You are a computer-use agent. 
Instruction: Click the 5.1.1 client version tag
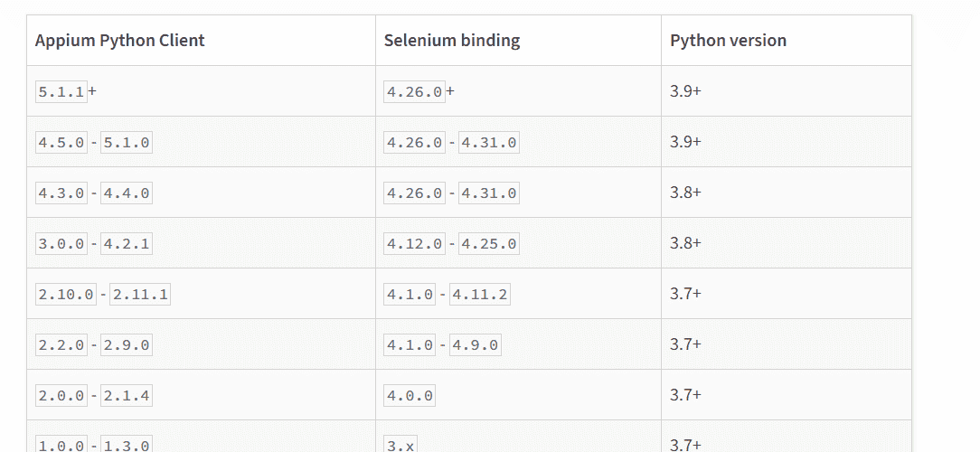pos(61,91)
